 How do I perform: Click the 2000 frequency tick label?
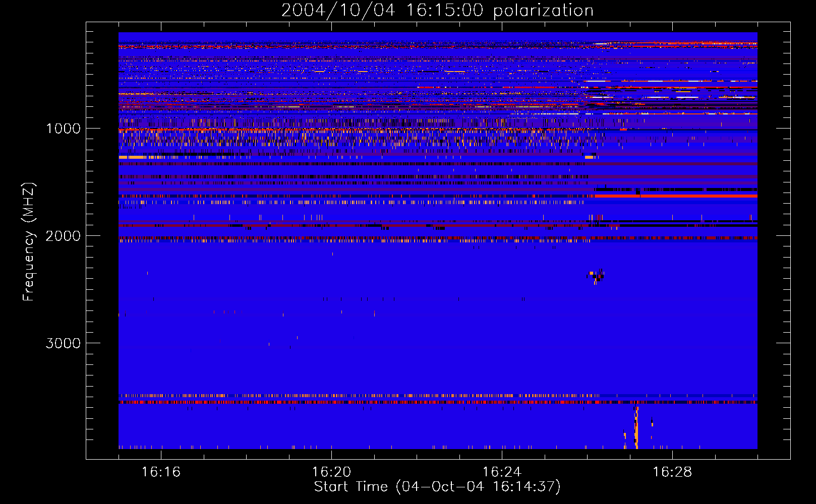[x=63, y=236]
